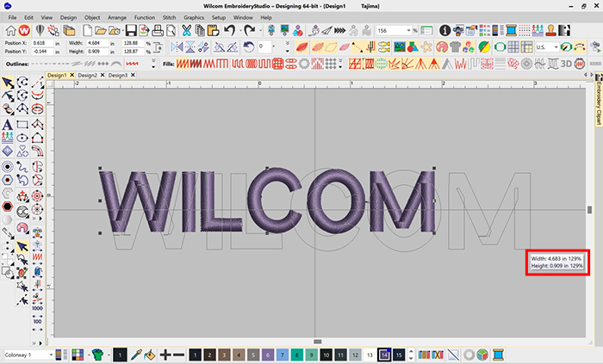This screenshot has height=364, width=603.
Task: Choose the Select Object arrow tool
Action: 7,82
